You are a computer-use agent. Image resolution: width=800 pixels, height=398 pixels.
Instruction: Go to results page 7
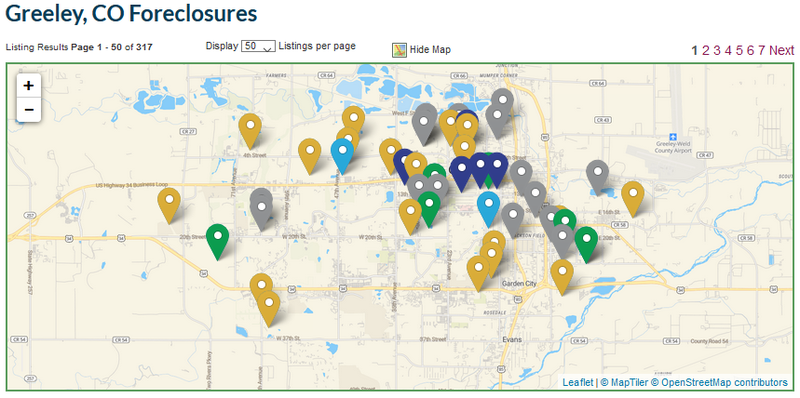click(761, 50)
